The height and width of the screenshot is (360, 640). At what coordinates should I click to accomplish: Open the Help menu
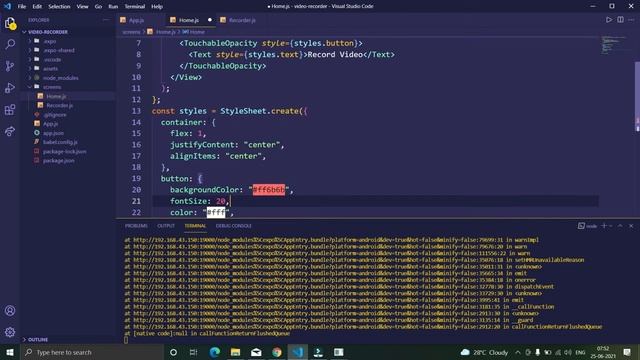[x=157, y=6]
